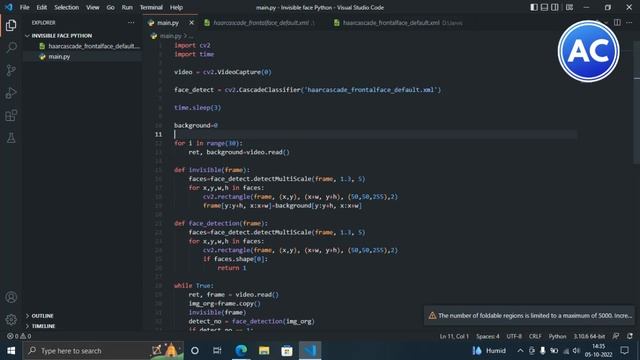Click the foldable regions warning notification
The width and height of the screenshot is (640, 360).
(x=529, y=316)
